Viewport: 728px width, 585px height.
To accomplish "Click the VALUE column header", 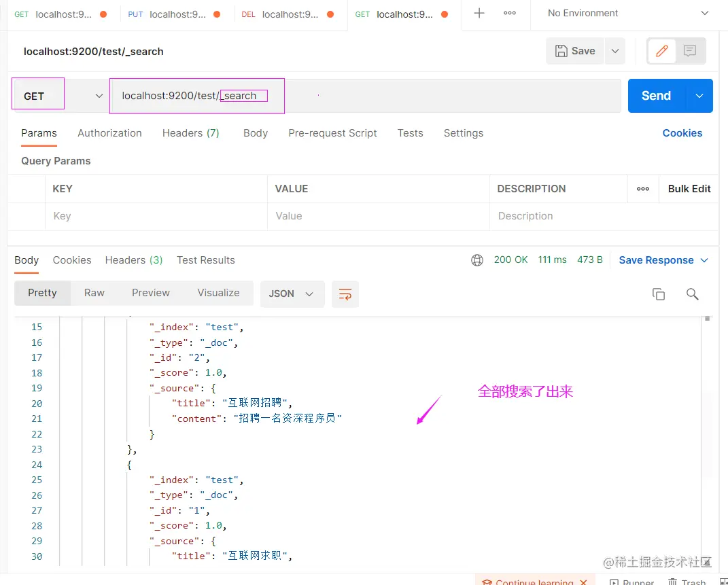I will tap(291, 189).
